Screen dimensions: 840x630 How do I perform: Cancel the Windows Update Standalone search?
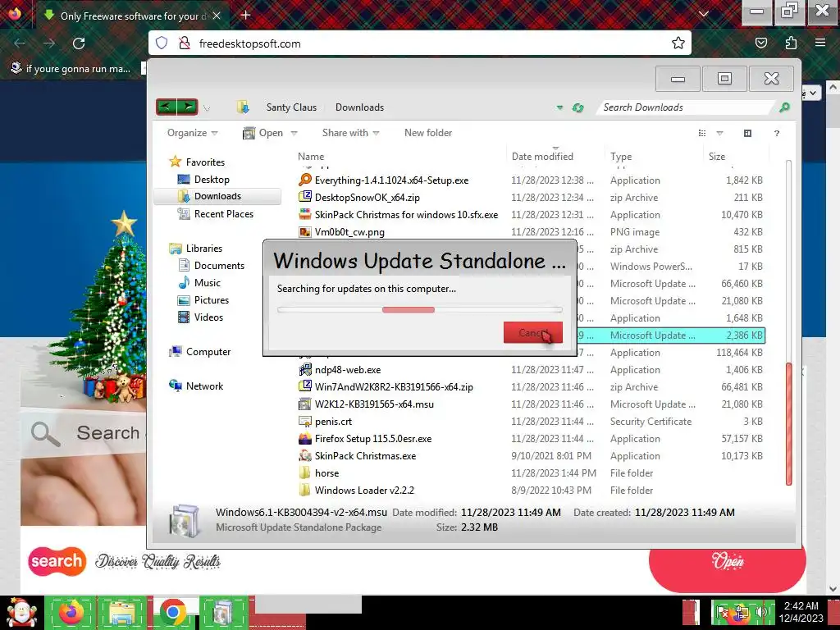coord(532,333)
